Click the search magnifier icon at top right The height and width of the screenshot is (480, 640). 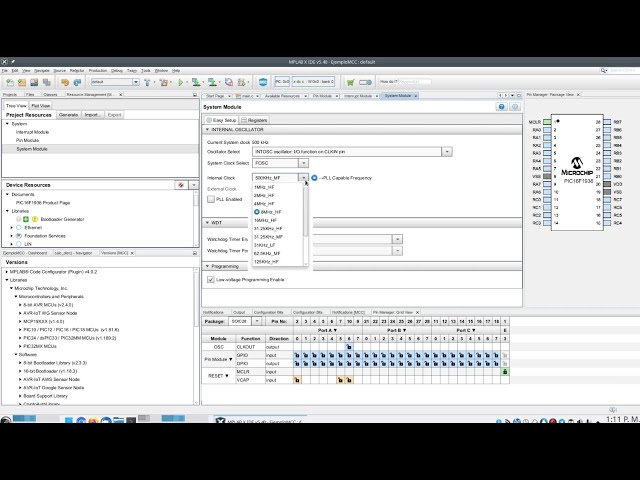(x=603, y=71)
